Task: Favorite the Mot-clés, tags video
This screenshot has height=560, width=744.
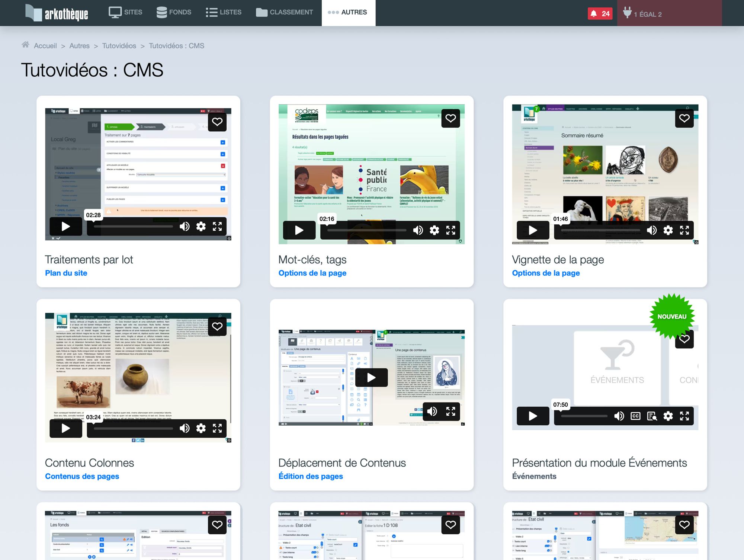Action: [450, 118]
